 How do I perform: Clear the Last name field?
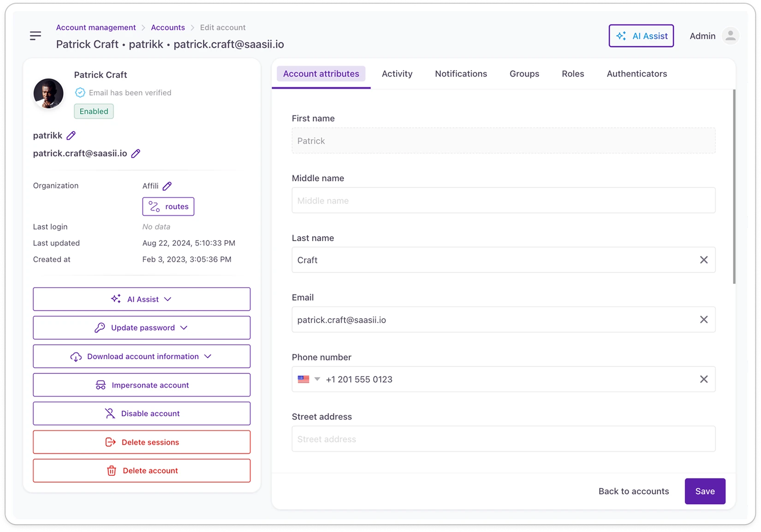[703, 260]
